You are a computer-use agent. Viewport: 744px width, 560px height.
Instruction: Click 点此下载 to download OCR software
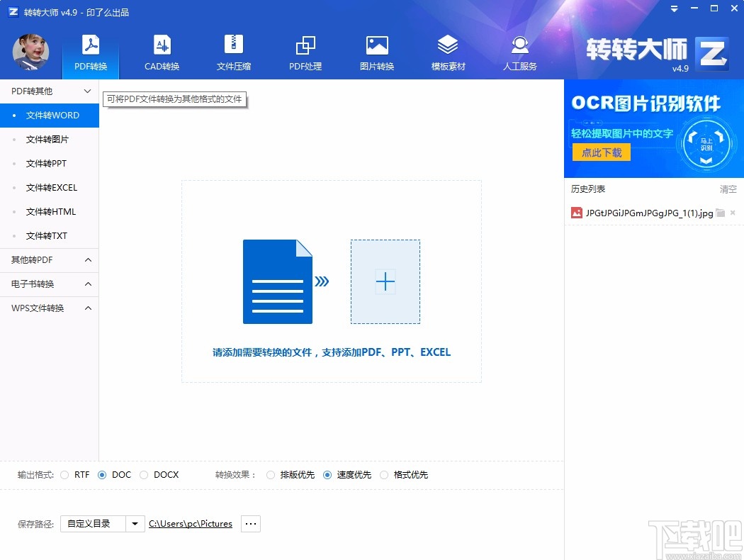pyautogui.click(x=600, y=152)
